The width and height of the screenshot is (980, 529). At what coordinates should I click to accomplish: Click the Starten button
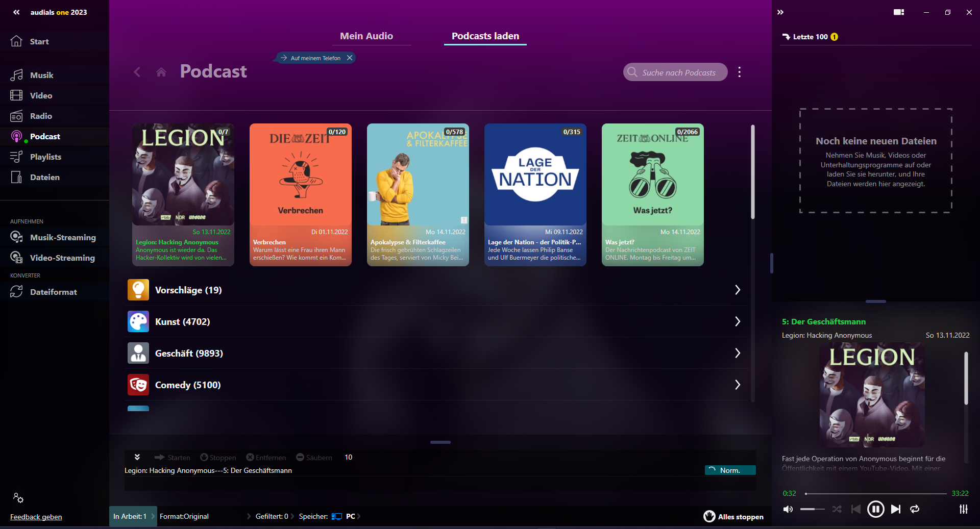(173, 458)
